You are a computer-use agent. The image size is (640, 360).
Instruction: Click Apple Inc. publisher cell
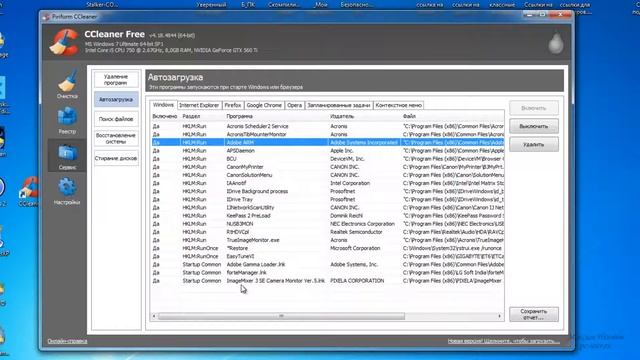pyautogui.click(x=342, y=151)
